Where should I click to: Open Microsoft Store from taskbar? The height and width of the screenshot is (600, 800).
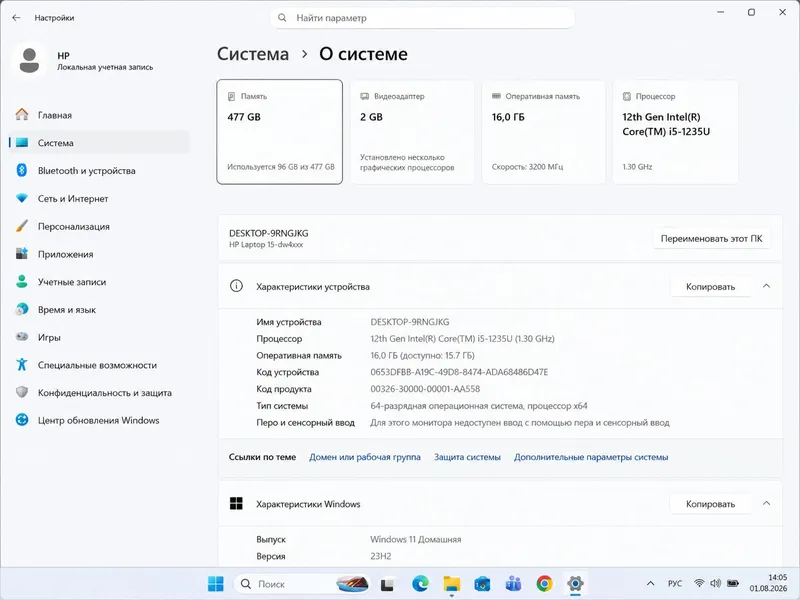(482, 584)
